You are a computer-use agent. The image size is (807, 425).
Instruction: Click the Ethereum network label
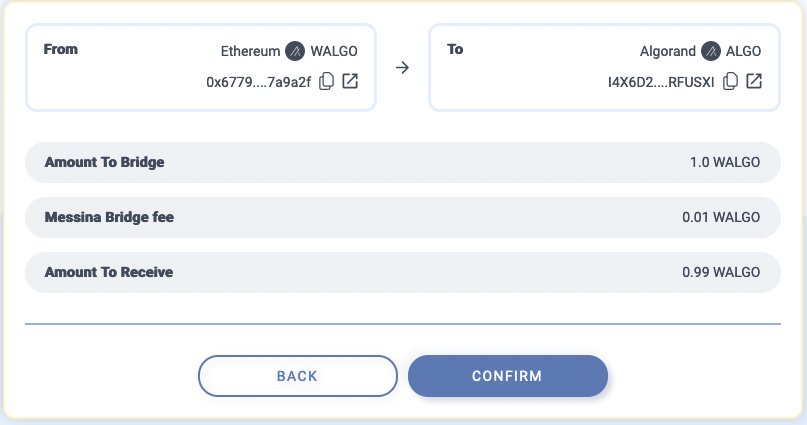(x=250, y=51)
